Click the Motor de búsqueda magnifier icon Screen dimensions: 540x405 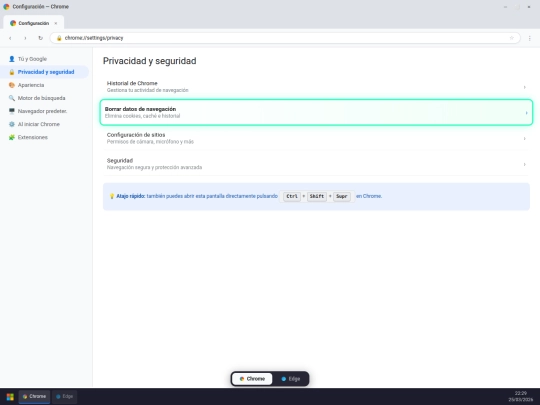12,98
